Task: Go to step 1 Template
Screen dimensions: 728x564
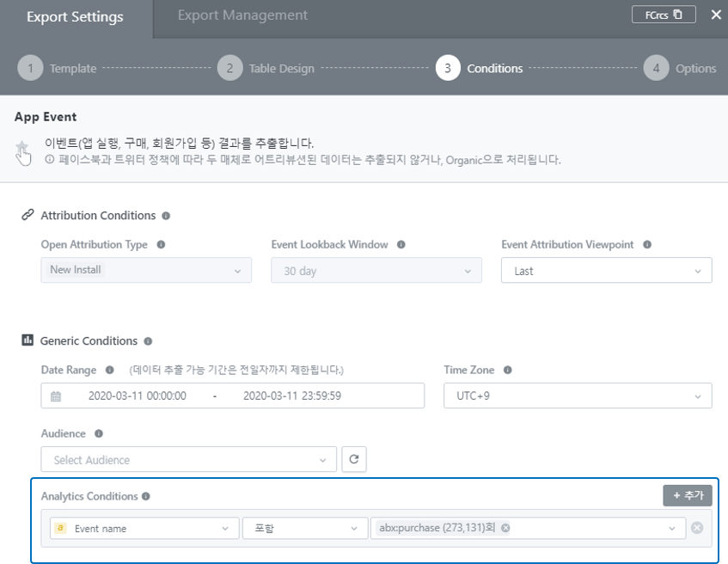Action: (x=57, y=68)
